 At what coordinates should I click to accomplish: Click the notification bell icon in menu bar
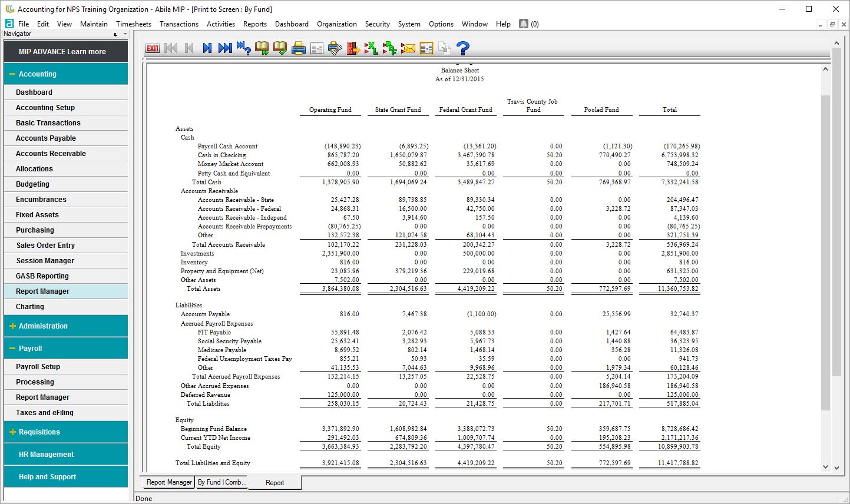[x=524, y=24]
